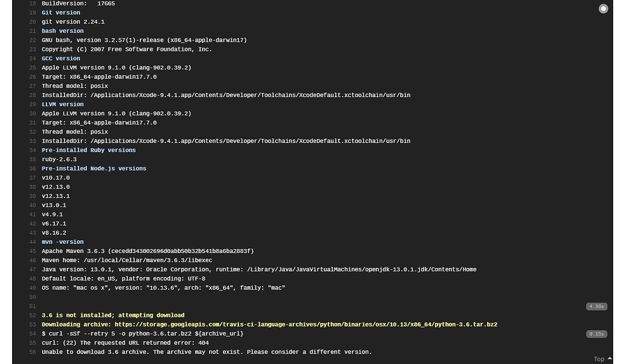Click 'Pre-installed Ruby versions' heading
The image size is (618, 364).
point(89,150)
